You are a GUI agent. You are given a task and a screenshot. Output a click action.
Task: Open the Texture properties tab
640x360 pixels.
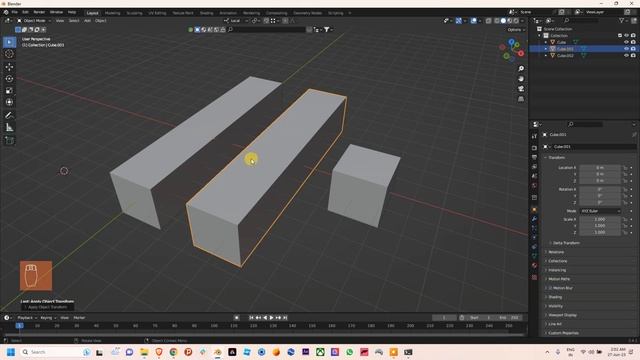[534, 278]
